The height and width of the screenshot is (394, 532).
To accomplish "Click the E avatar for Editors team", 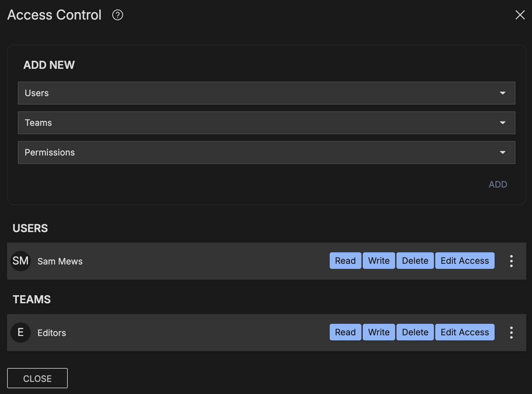I will click(x=21, y=333).
